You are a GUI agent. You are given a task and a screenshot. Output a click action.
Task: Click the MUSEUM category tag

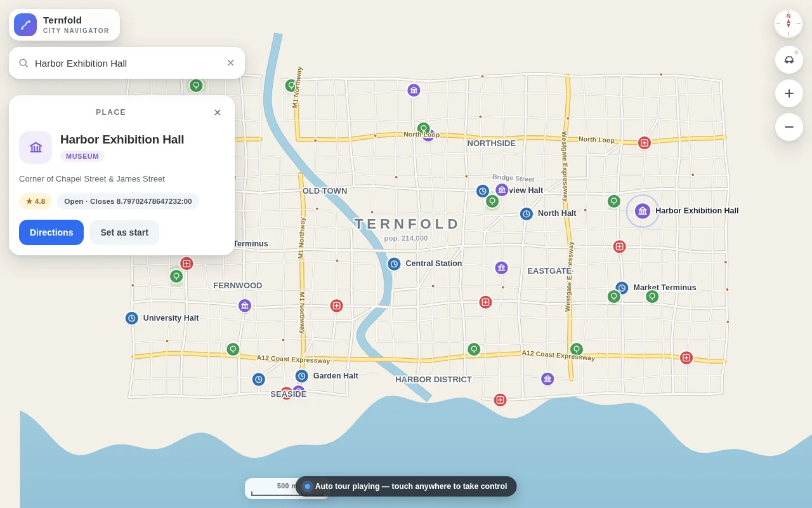(82, 156)
